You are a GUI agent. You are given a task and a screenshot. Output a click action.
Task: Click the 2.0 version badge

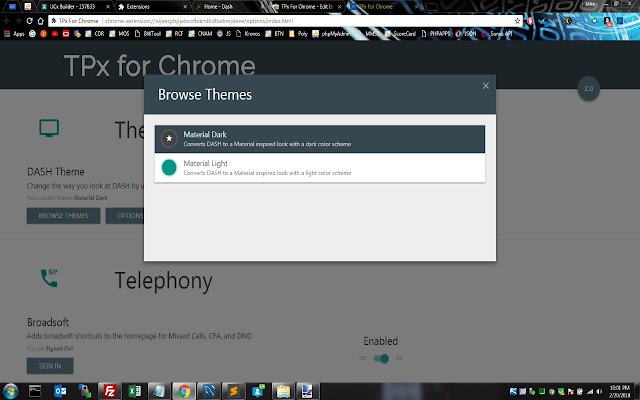pyautogui.click(x=588, y=89)
